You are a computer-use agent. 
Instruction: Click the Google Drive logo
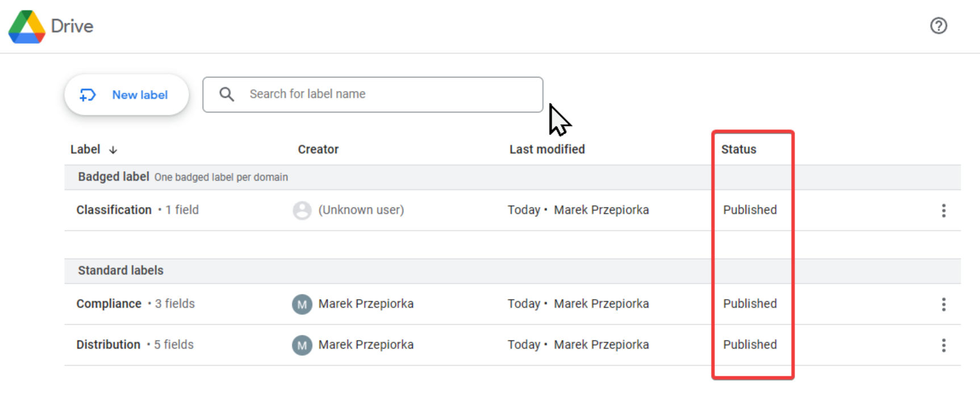pos(27,26)
